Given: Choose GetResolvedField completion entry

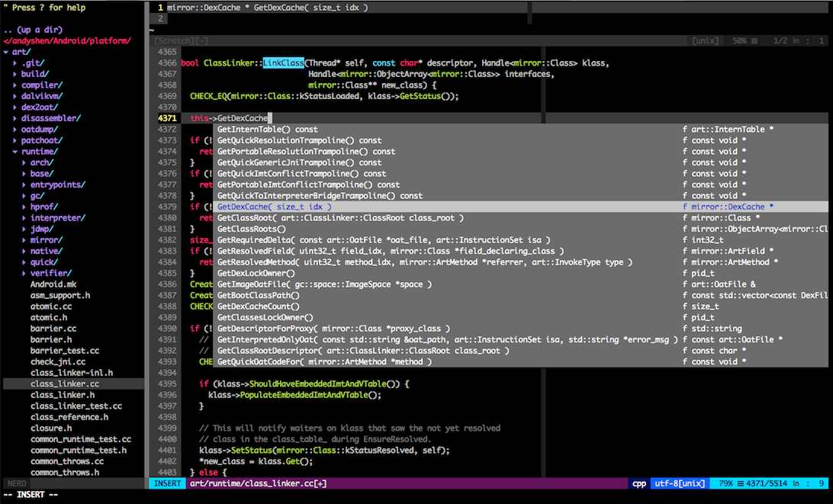Looking at the screenshot, I should pyautogui.click(x=520, y=251).
